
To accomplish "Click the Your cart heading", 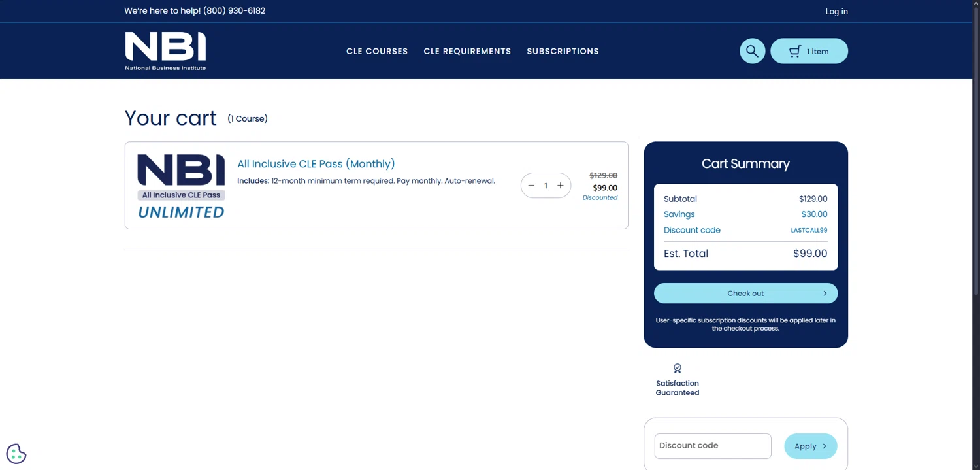I will (171, 118).
